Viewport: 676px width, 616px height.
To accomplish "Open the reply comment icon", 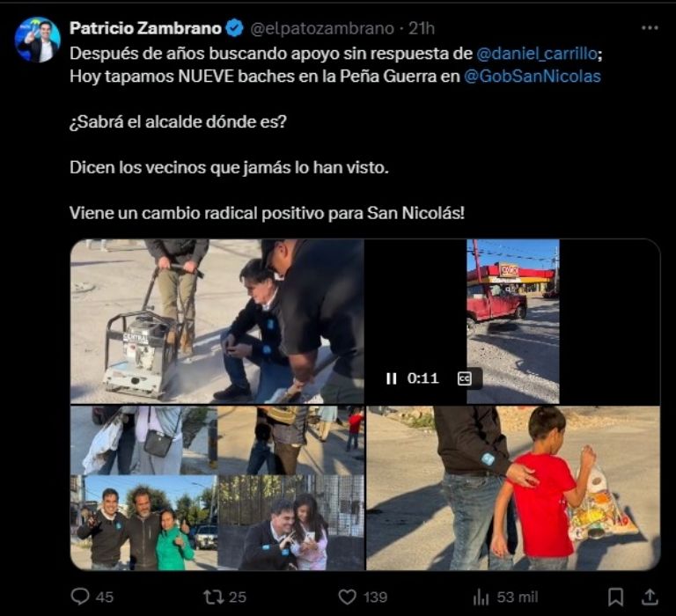I will pos(80,597).
